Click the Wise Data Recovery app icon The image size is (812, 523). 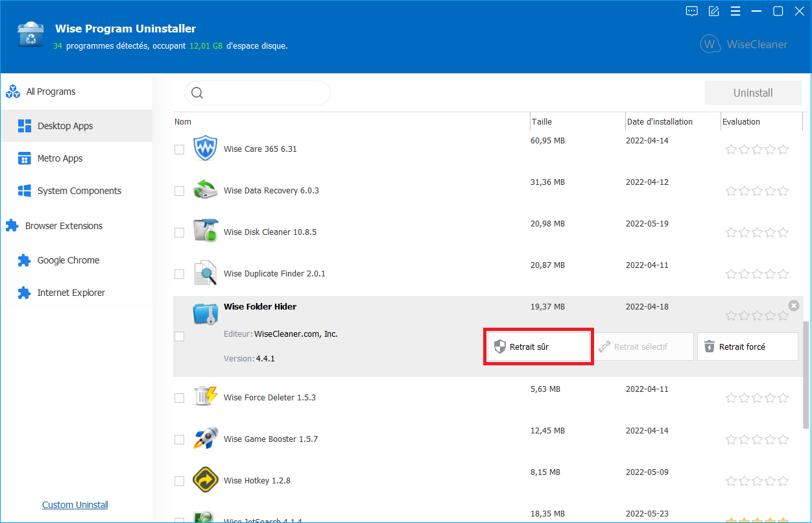point(206,190)
